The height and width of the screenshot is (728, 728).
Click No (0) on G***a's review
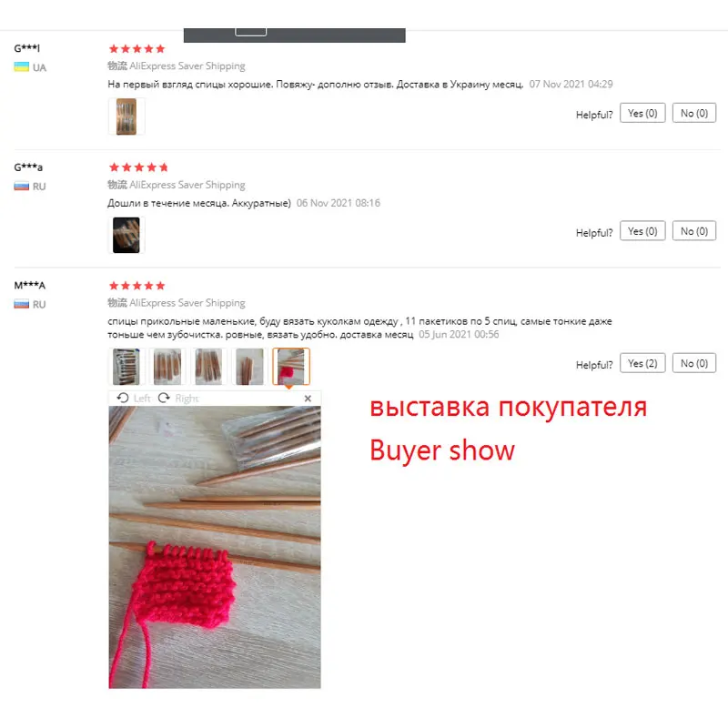pyautogui.click(x=694, y=231)
